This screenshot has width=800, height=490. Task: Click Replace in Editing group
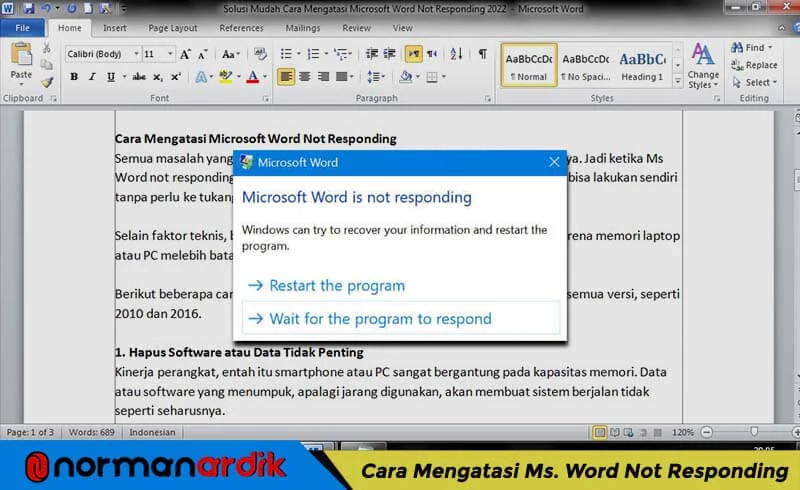pos(754,65)
